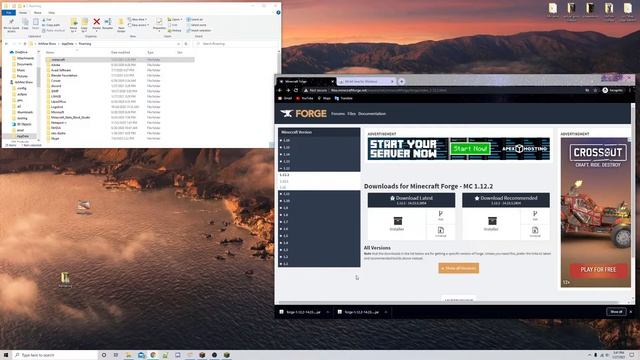Click the File Explorer taskbar icon
Image resolution: width=640 pixels, height=360 pixels.
pyautogui.click(x=128, y=355)
